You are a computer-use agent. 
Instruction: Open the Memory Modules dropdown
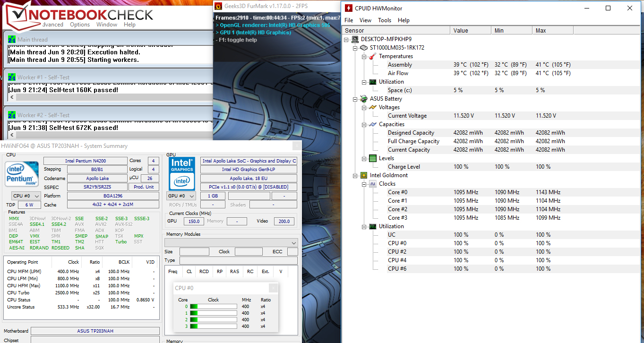[231, 242]
